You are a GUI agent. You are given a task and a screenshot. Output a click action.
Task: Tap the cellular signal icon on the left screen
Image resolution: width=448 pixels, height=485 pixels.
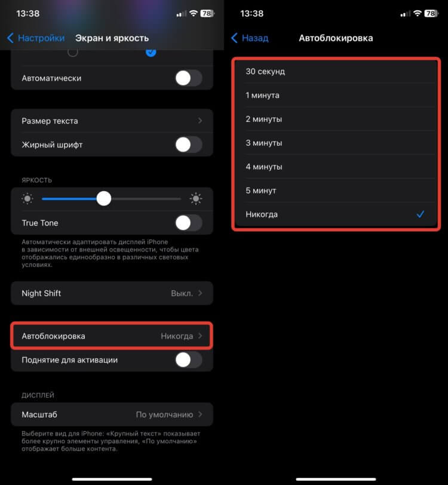(x=182, y=14)
